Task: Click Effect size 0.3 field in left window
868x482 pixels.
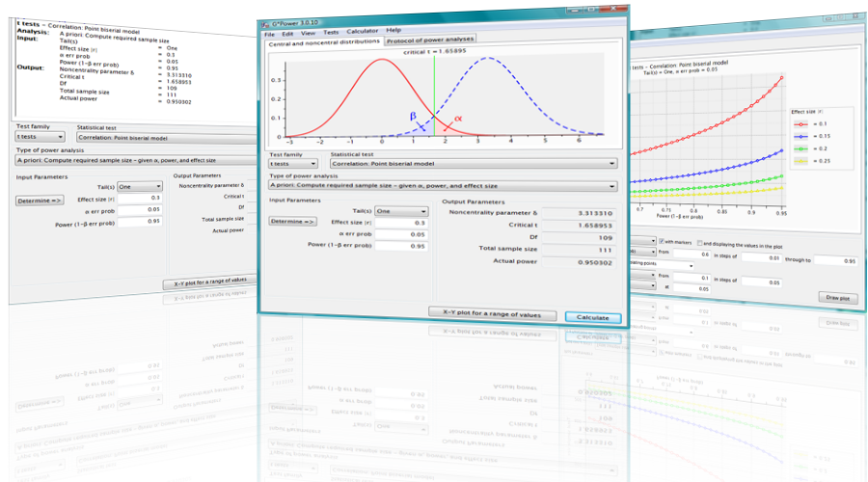Action: point(140,198)
